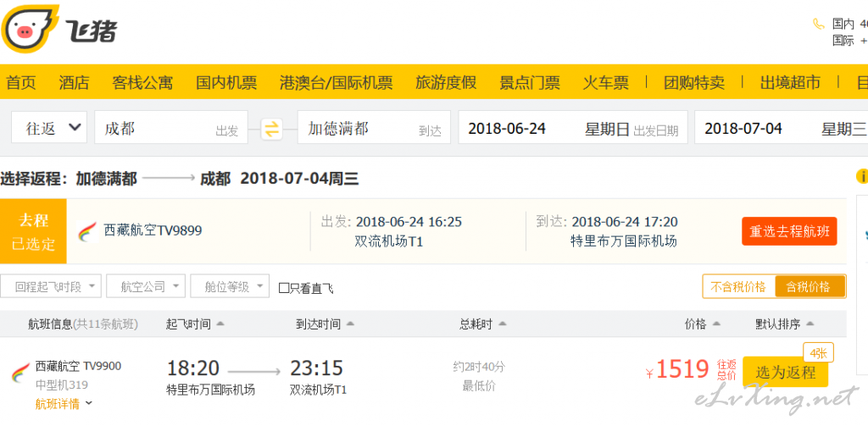Click the 23:15 arrival time
Image resolution: width=868 pixels, height=426 pixels.
(317, 368)
